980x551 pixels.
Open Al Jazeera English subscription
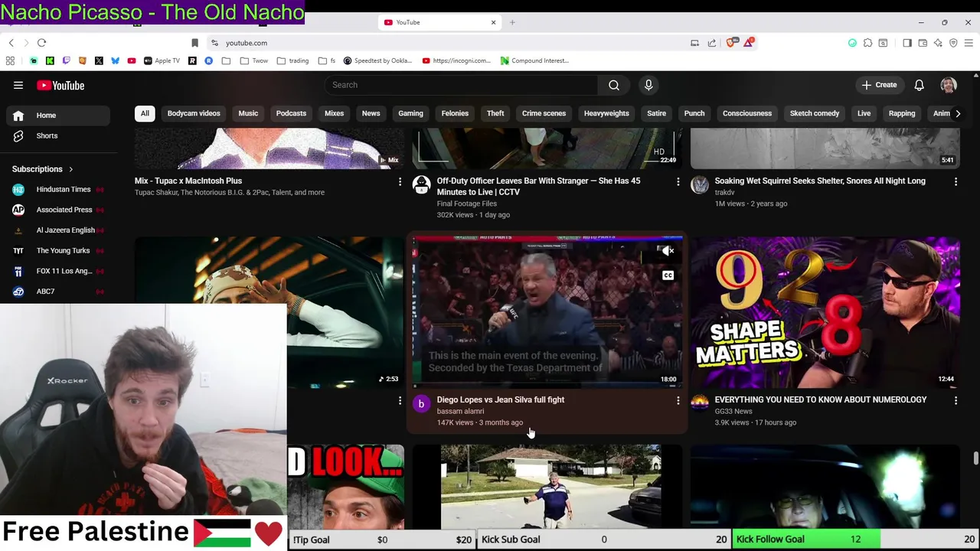(58, 230)
